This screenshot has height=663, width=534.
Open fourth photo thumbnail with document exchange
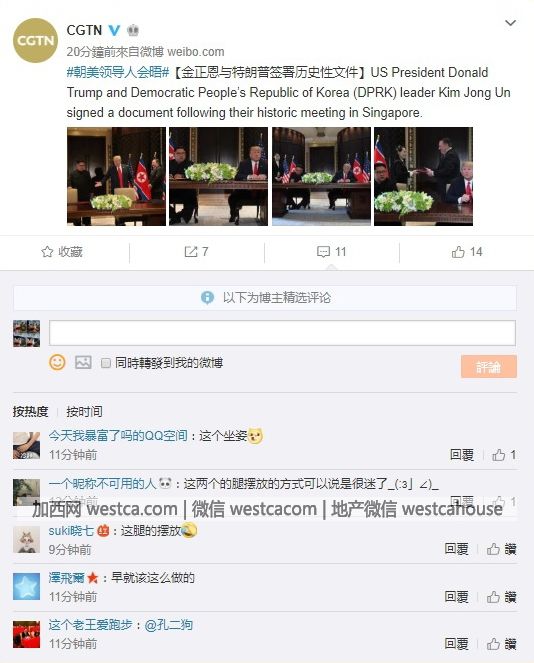[423, 176]
